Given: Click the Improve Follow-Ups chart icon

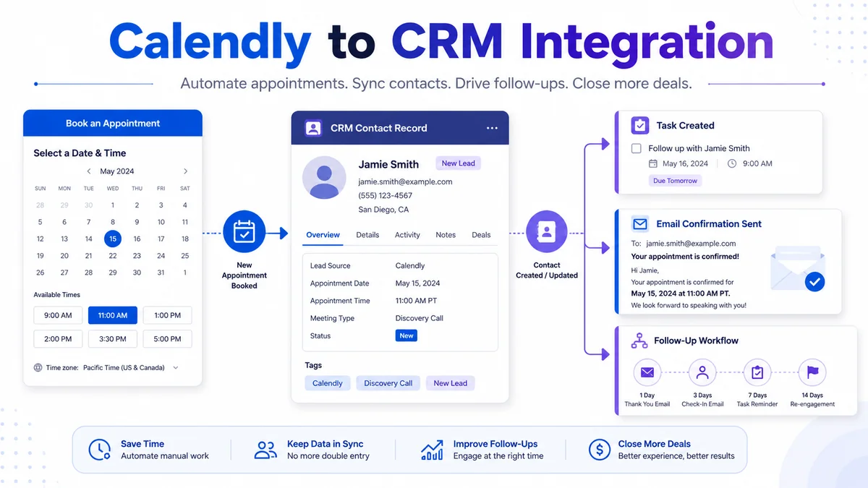Looking at the screenshot, I should [432, 450].
